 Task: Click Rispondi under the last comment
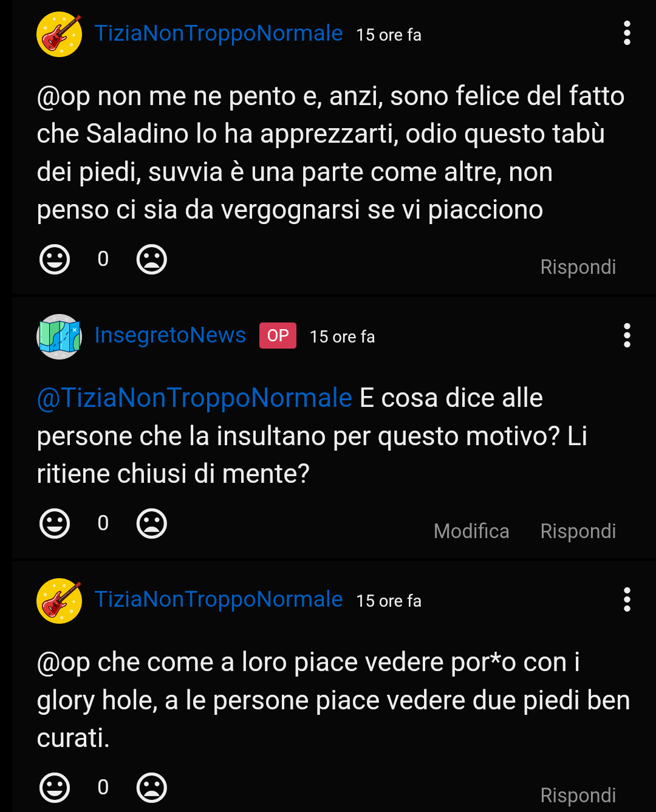pyautogui.click(x=578, y=796)
